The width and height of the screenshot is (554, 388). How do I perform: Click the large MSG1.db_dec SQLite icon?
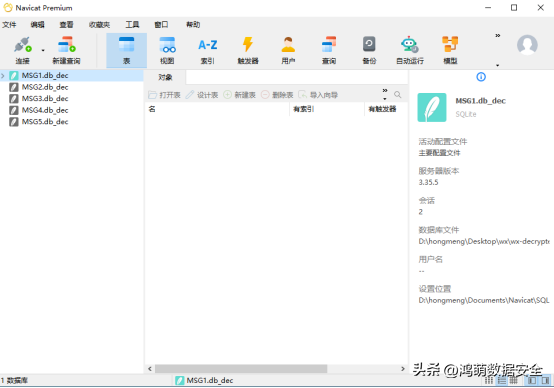point(432,107)
